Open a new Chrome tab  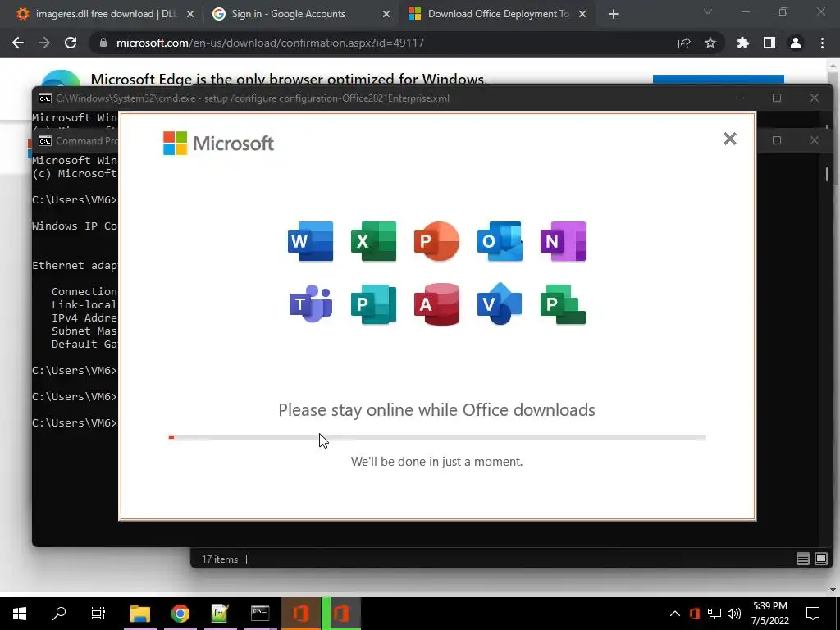click(614, 15)
